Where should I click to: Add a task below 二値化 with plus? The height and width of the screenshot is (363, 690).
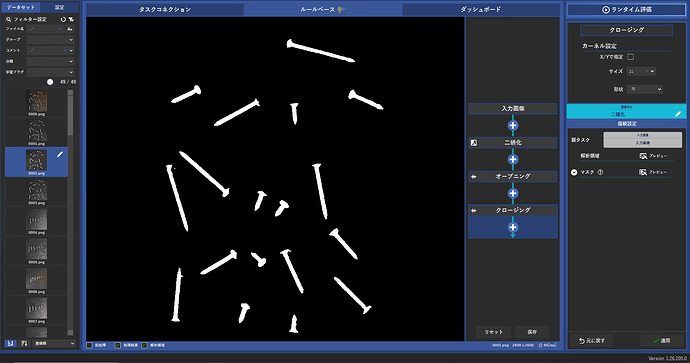pyautogui.click(x=513, y=159)
